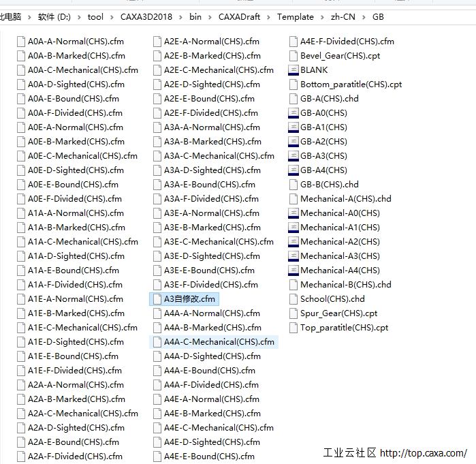Viewport: 476px width, 464px height.
Task: Navigate to 软件 (D:) in address bar
Action: 54,17
